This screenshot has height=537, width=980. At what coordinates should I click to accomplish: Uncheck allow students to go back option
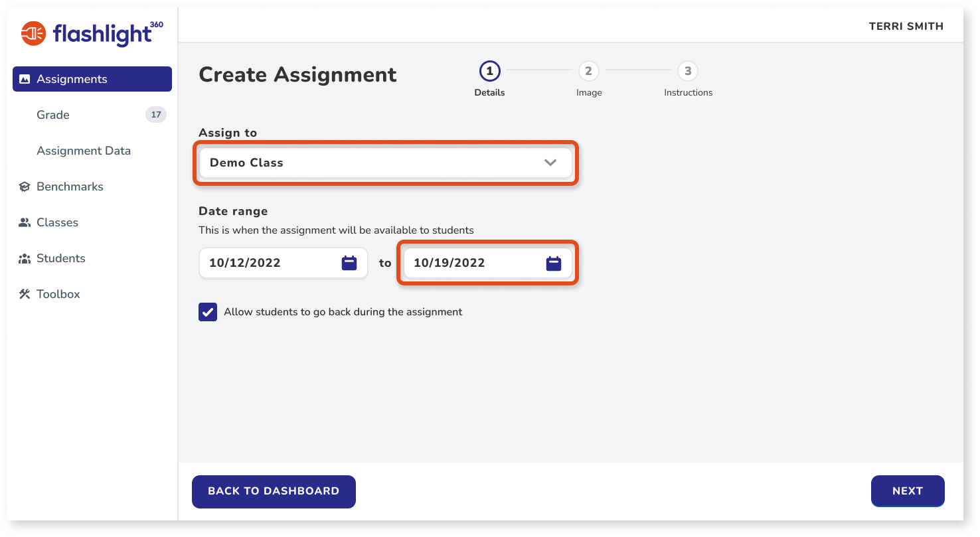coord(207,311)
